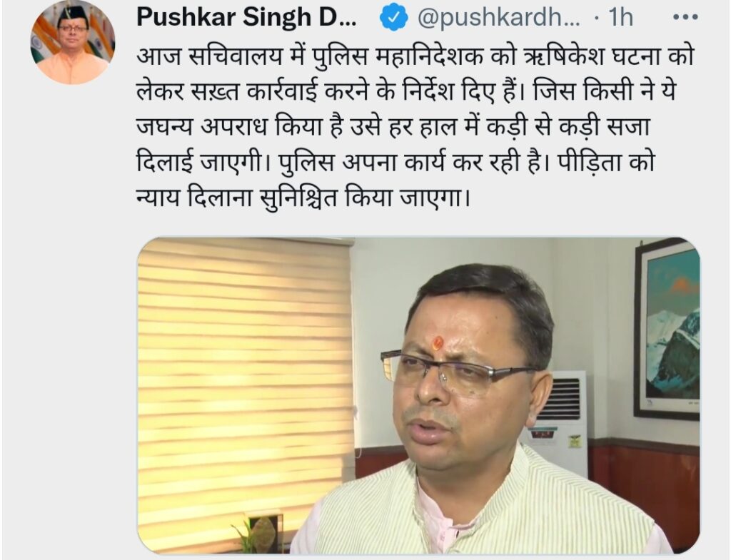Expand the truncated name "Pushkar Singh D..."

pyautogui.click(x=246, y=17)
